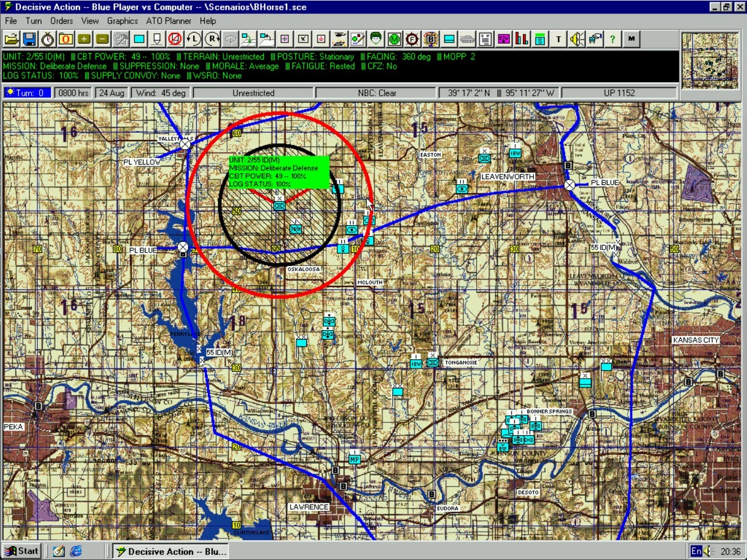
Task: Open help with the green question mark
Action: point(612,39)
